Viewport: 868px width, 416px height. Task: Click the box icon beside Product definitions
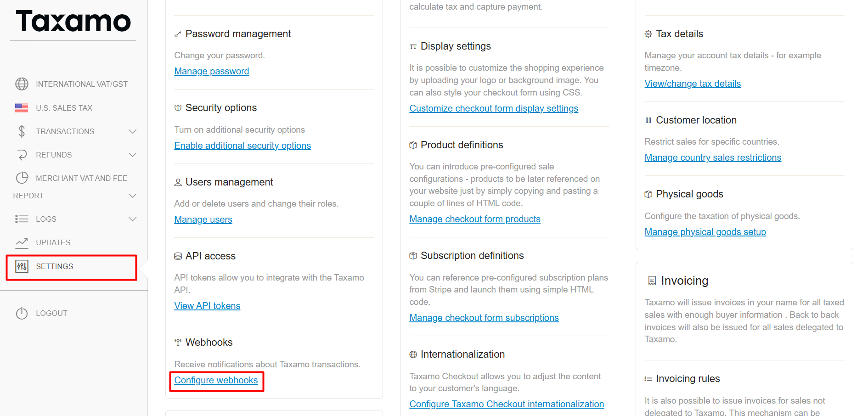point(413,145)
